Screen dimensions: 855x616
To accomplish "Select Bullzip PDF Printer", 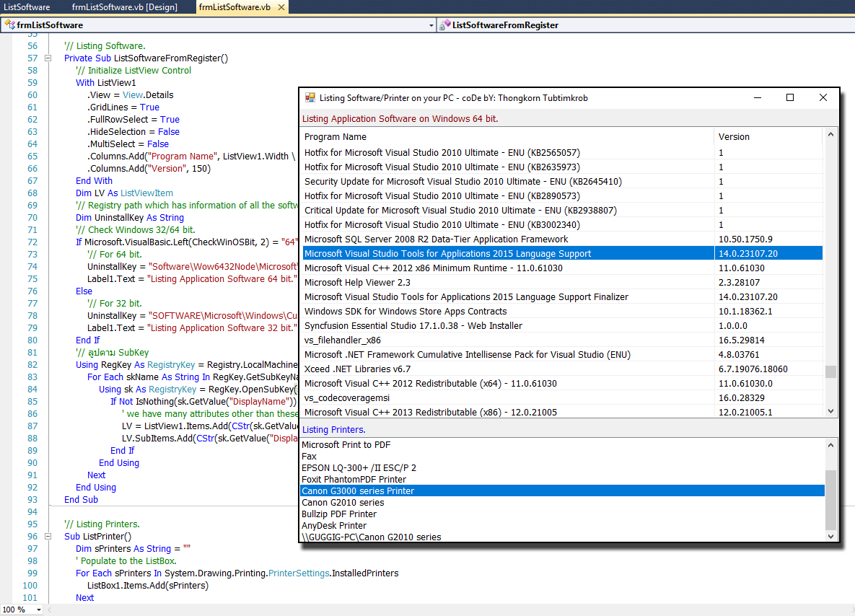I will [563, 514].
